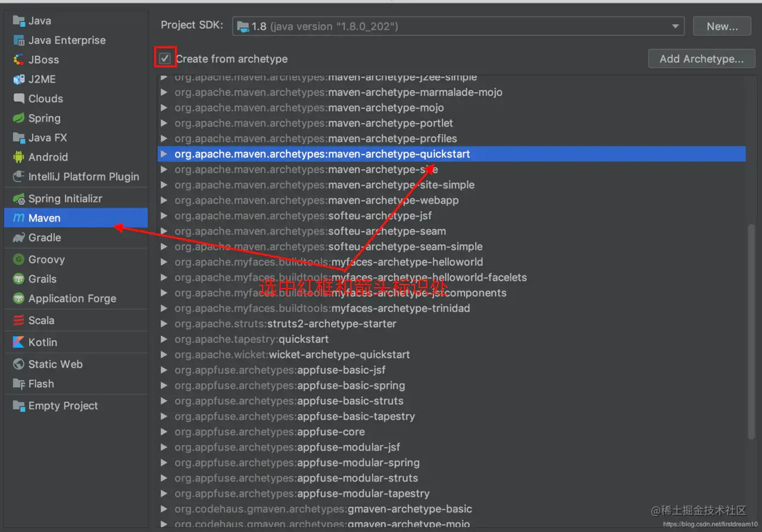Select the softeu-archetype-seam row
The image size is (762, 532).
click(452, 231)
